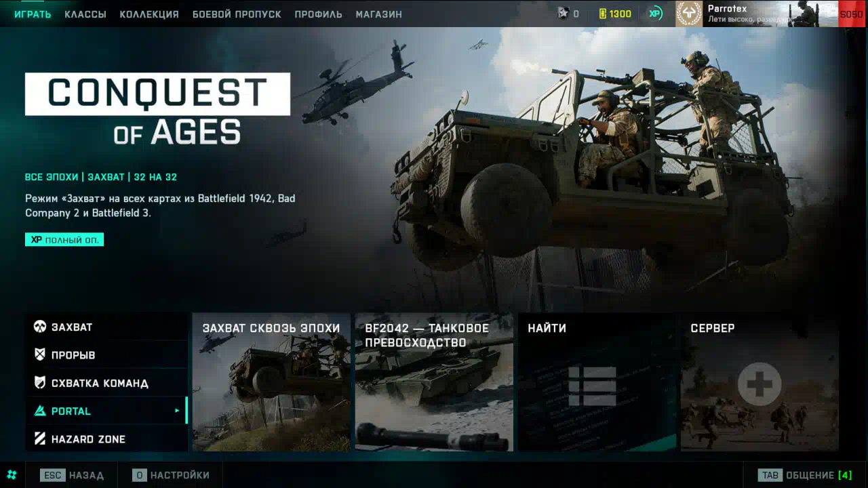Open the BF2042 ТАНКОВОЕ ПРЕВОСХОДСТВО card
Screen dimensions: 868x488
(x=434, y=382)
